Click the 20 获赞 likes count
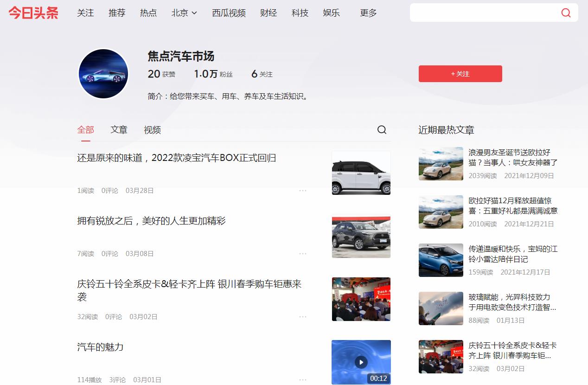 coord(161,74)
